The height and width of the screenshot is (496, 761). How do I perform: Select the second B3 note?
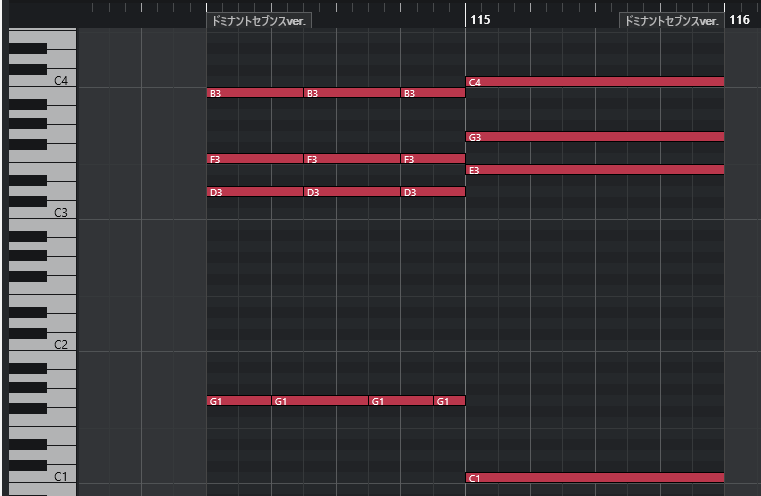pyautogui.click(x=352, y=93)
